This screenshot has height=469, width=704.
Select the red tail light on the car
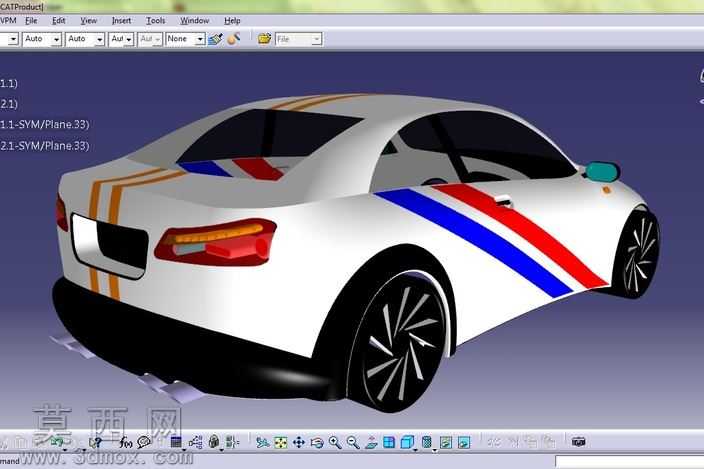[x=217, y=243]
